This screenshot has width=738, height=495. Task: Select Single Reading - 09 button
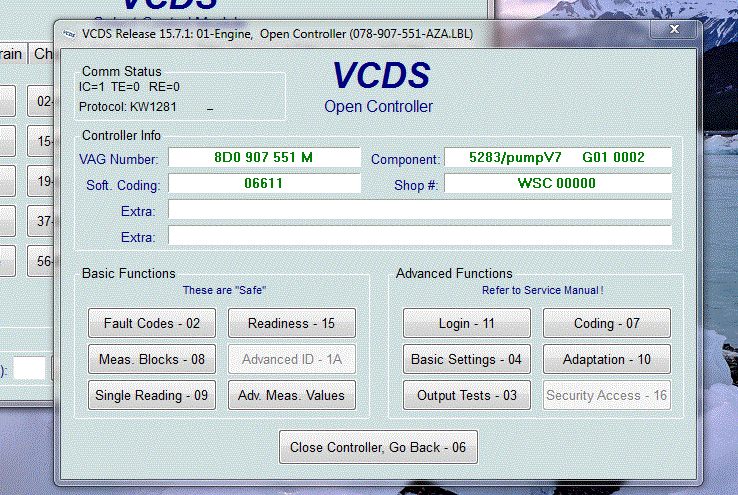click(x=152, y=395)
